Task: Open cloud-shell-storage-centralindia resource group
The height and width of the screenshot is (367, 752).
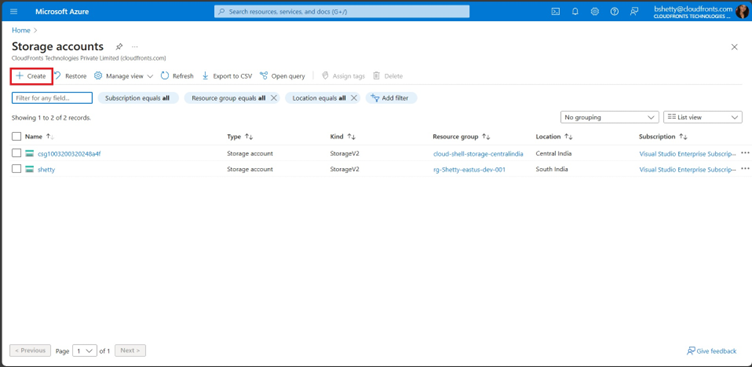Action: (478, 154)
